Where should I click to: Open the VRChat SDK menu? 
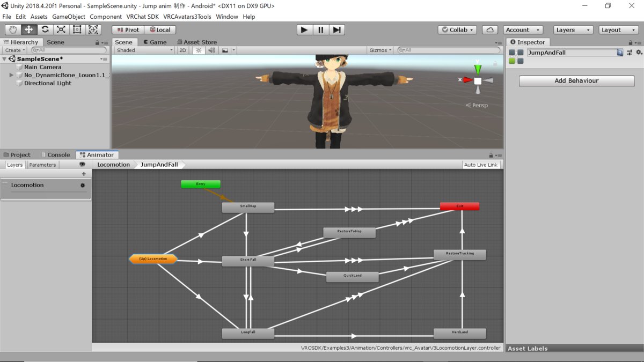click(142, 17)
